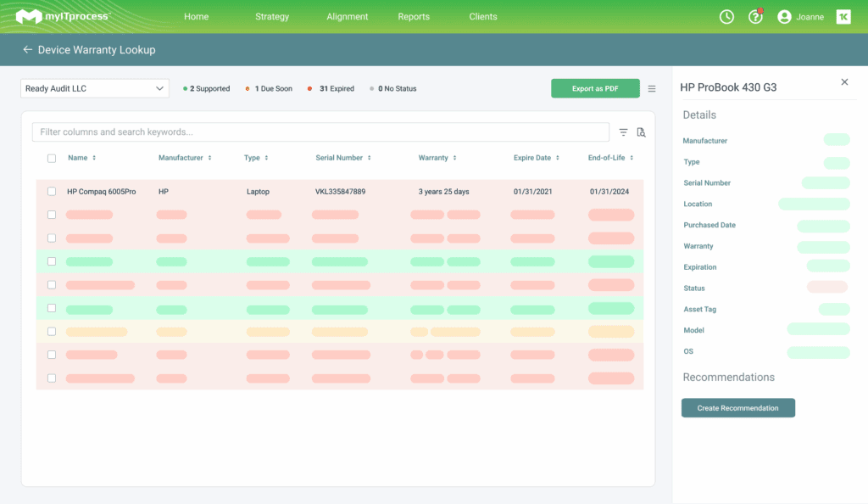This screenshot has width=868, height=504.
Task: Click the back arrow beside Device Warranty Lookup
Action: pyautogui.click(x=27, y=50)
